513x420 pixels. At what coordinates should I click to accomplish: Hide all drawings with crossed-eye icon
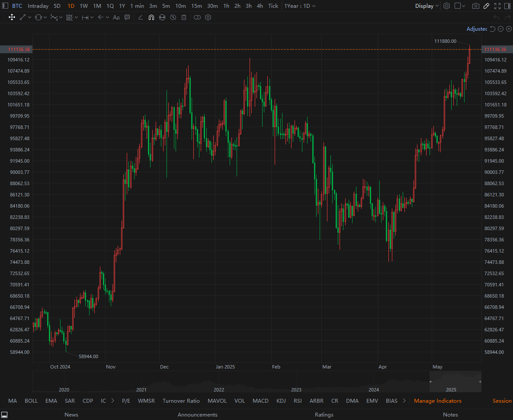coord(173,17)
